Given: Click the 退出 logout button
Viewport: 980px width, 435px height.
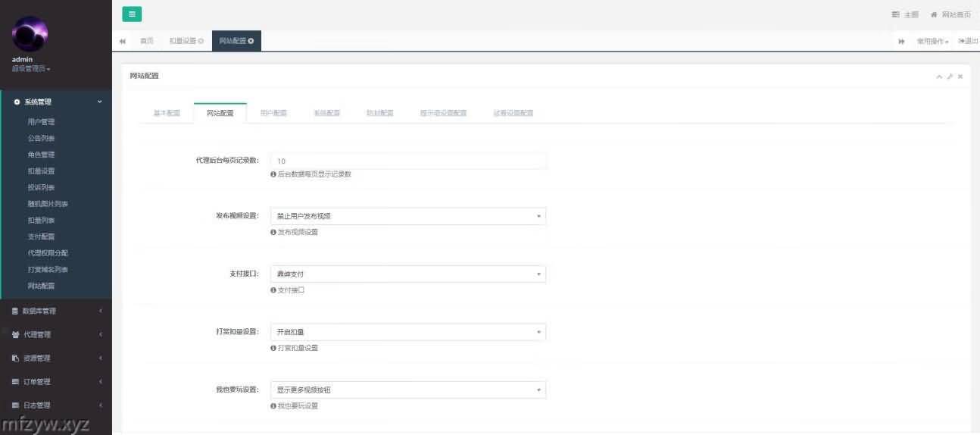Looking at the screenshot, I should click(968, 41).
